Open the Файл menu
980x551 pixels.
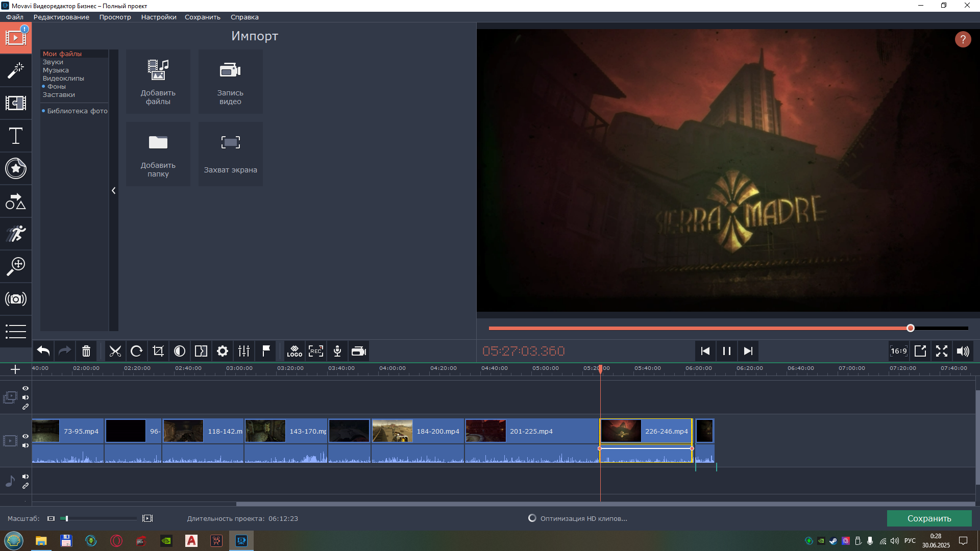[15, 17]
